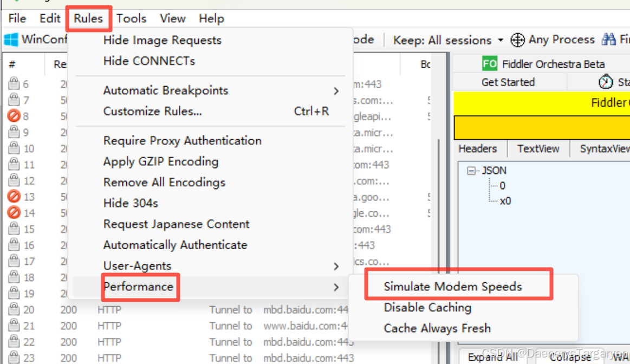
Task: Click Expand All button
Action: pos(493,357)
